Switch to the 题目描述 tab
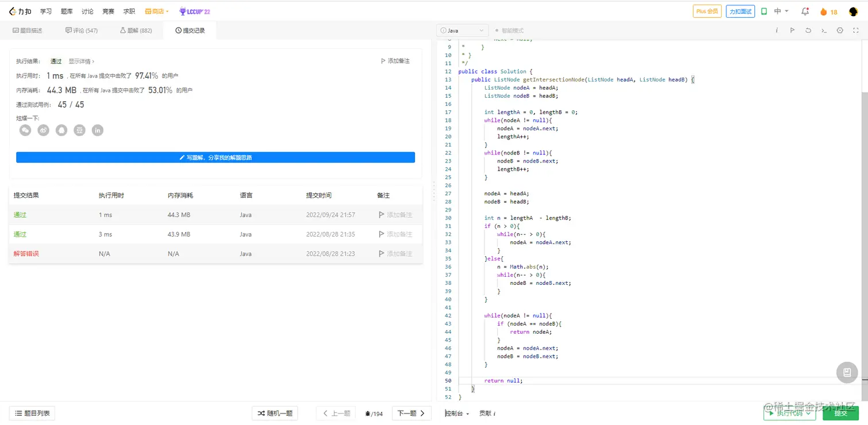This screenshot has width=868, height=425. coord(27,30)
